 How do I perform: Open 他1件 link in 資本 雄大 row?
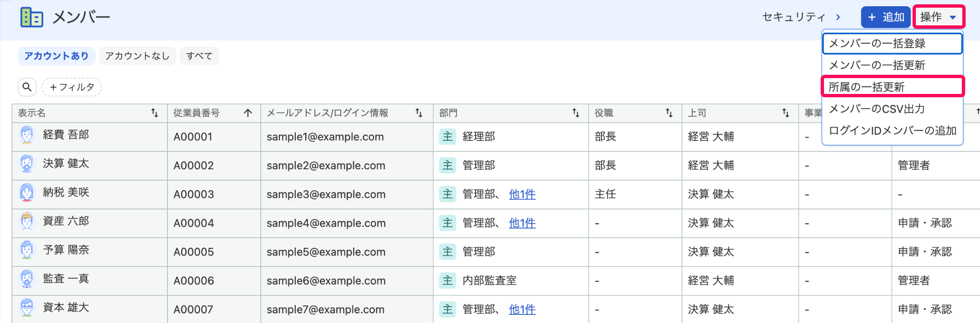click(x=522, y=309)
